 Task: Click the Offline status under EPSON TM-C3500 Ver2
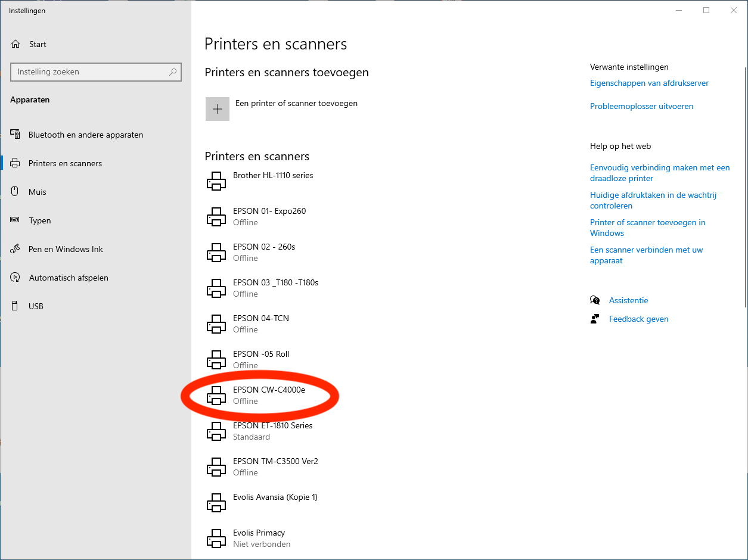click(246, 472)
